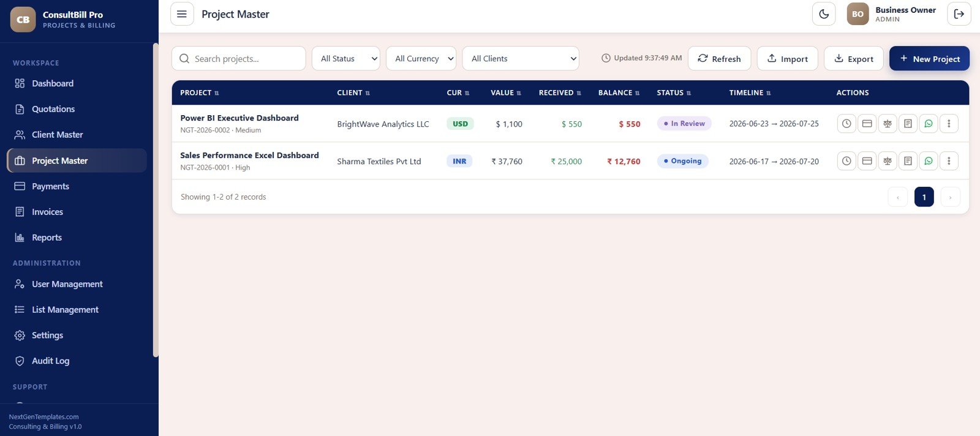Click the Power BI Executive Dashboard project name
The width and height of the screenshot is (980, 436).
coord(239,118)
